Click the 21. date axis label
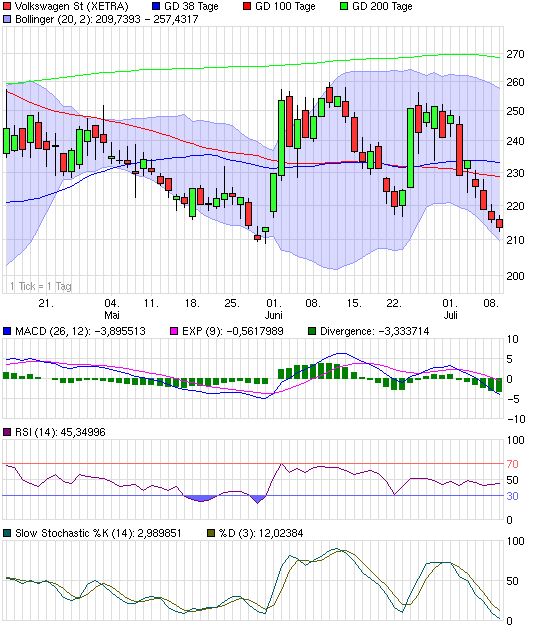This screenshot has height=642, width=545. 46,303
